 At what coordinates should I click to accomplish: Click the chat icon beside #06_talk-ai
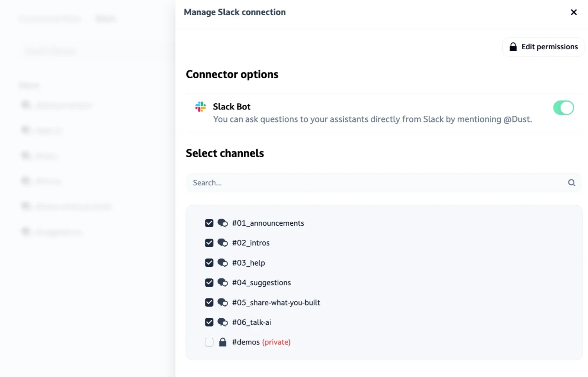[x=223, y=322]
